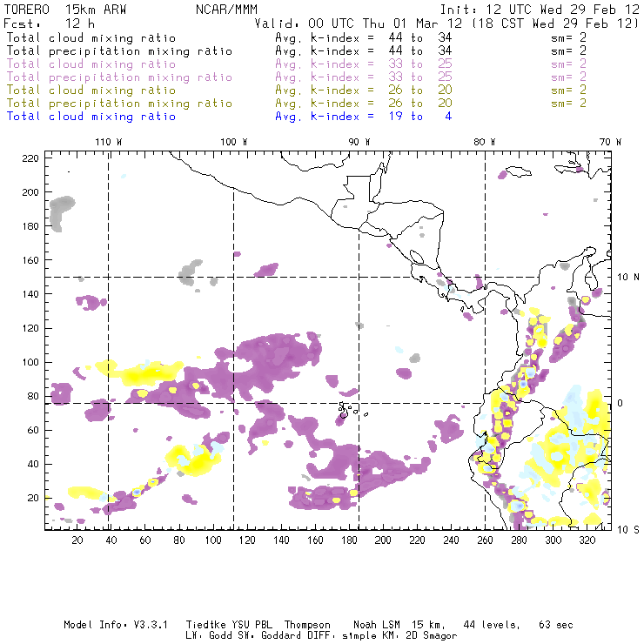Click the Lake Nicaragua outline on the map
Screen dimensions: 644x644
[x=416, y=257]
